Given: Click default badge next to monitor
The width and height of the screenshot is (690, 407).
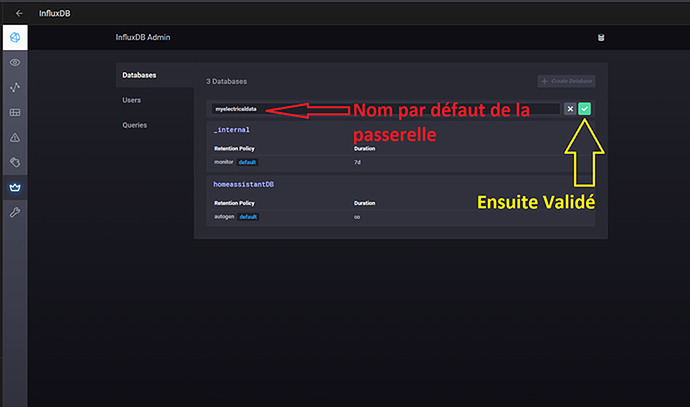Looking at the screenshot, I should [x=247, y=162].
